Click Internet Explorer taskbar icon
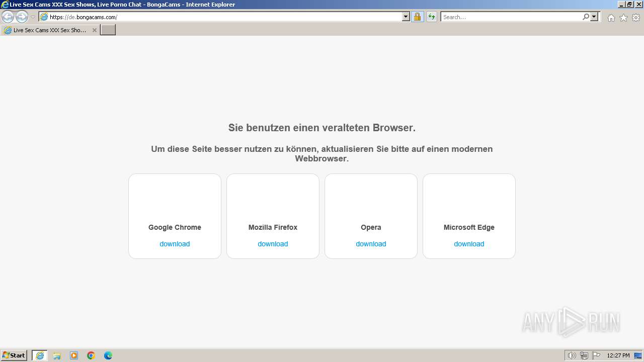 pyautogui.click(x=40, y=355)
